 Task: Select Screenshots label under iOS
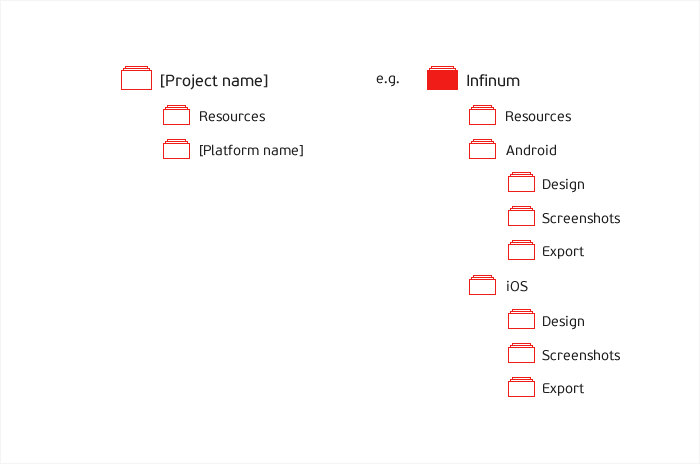(581, 355)
